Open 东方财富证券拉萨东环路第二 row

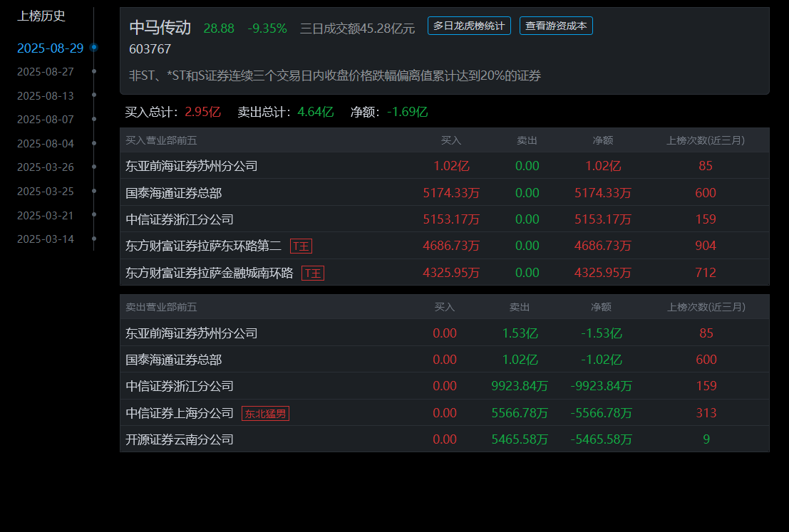pos(445,246)
